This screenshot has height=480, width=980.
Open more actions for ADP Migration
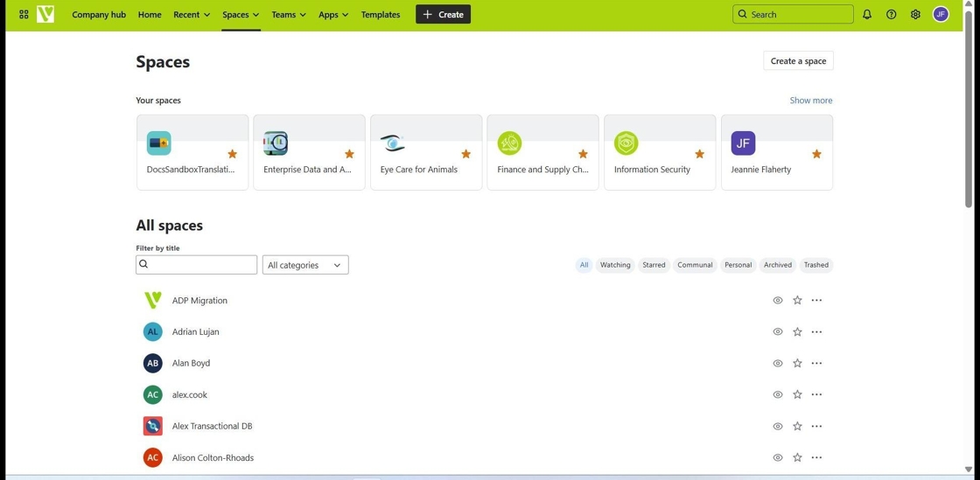pyautogui.click(x=816, y=301)
